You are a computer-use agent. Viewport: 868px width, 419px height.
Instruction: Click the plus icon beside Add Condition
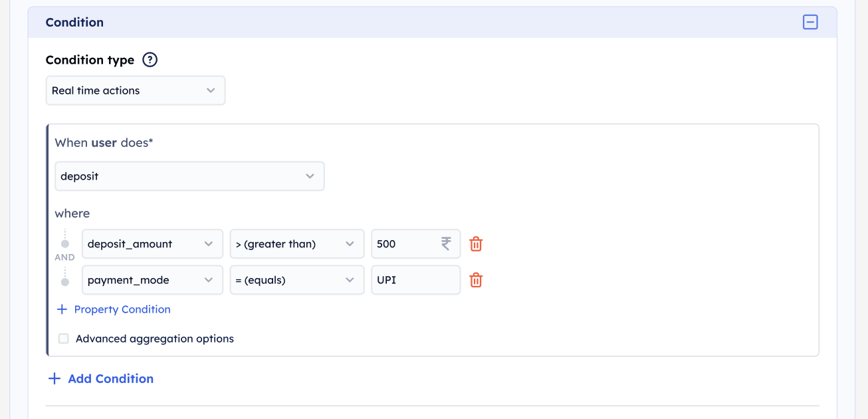click(x=54, y=378)
